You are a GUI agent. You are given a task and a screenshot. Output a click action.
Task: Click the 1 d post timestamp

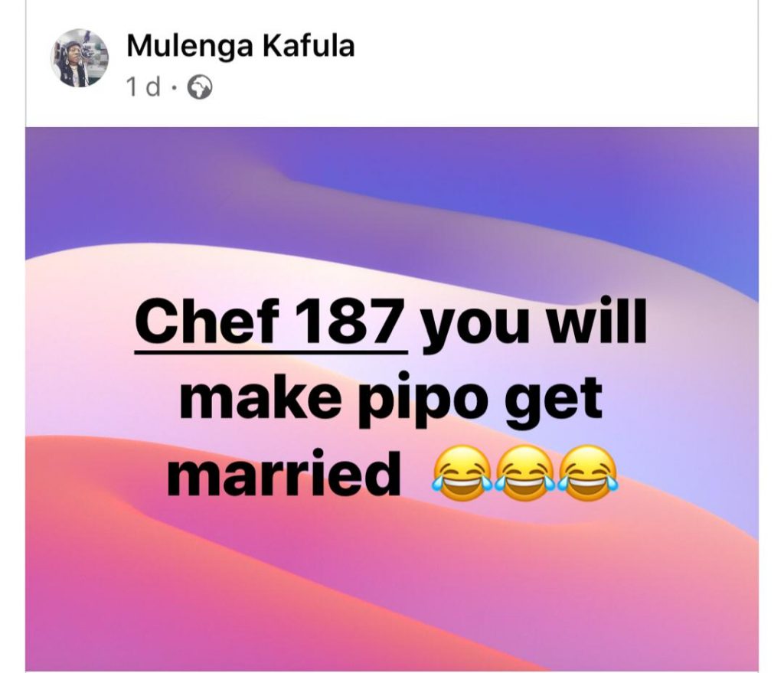(x=143, y=87)
